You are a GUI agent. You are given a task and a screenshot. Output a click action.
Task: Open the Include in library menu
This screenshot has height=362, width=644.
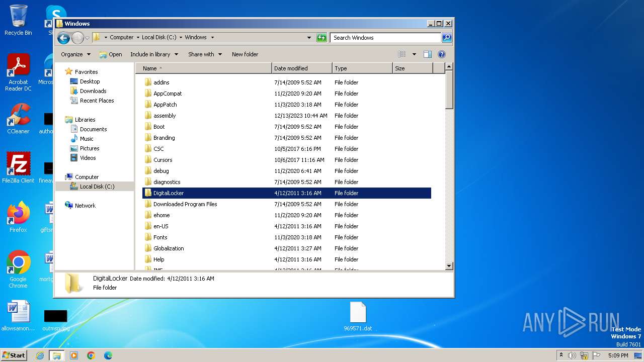point(154,54)
